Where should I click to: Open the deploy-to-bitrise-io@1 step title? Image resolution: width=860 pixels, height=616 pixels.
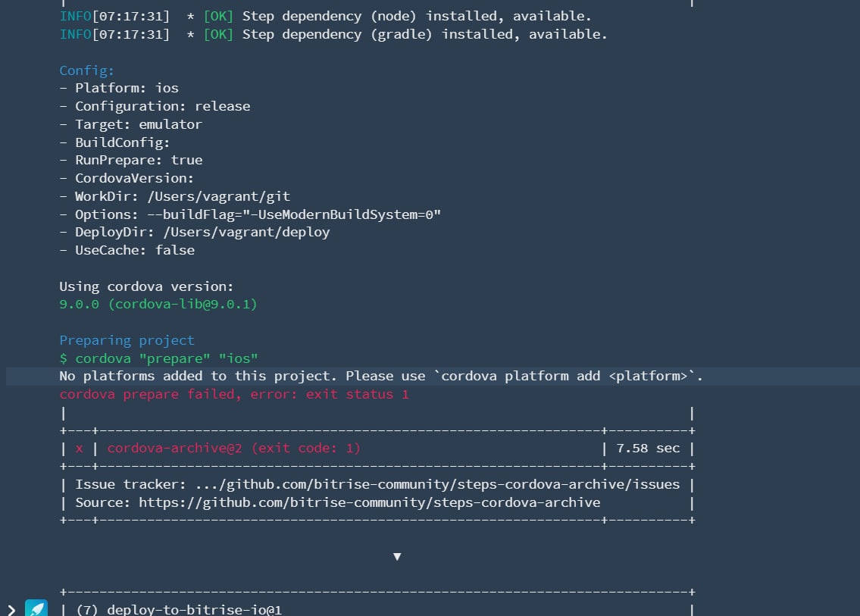click(195, 609)
